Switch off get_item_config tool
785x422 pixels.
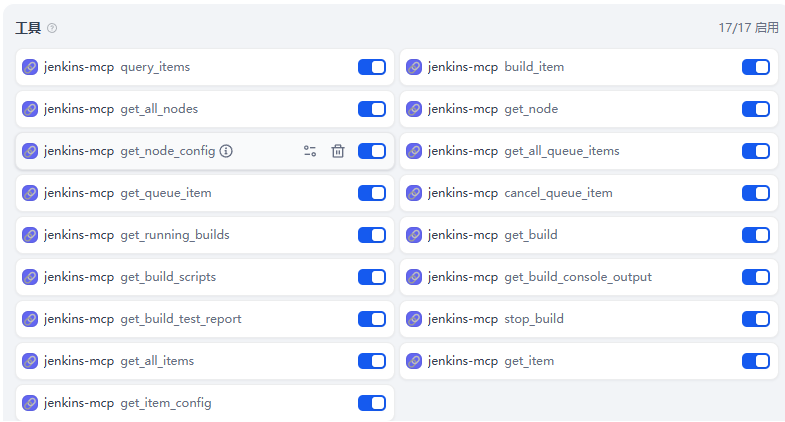click(372, 403)
